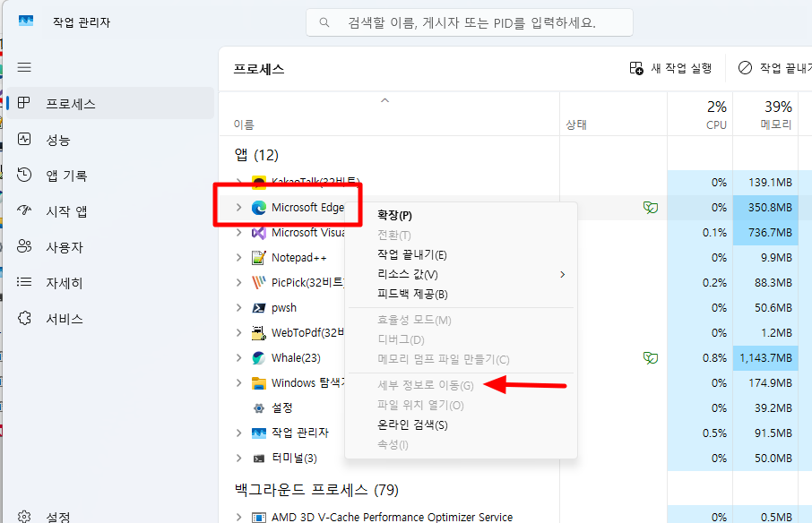Sort by the 메모리 column header
Image resolution: width=812 pixels, height=523 pixels.
pyautogui.click(x=765, y=115)
